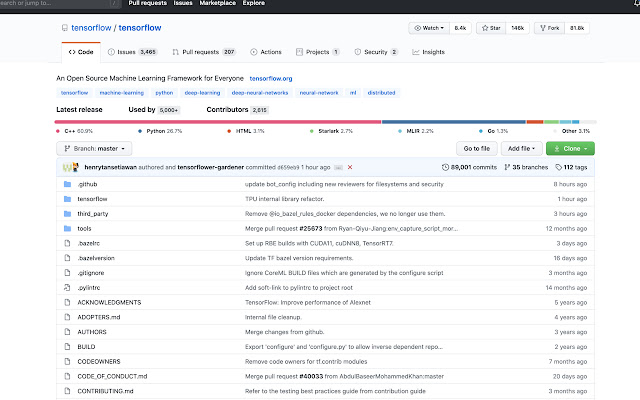Screen dimensions: 640x400
Task: Expand the commit message ellipsis button
Action: click(338, 167)
